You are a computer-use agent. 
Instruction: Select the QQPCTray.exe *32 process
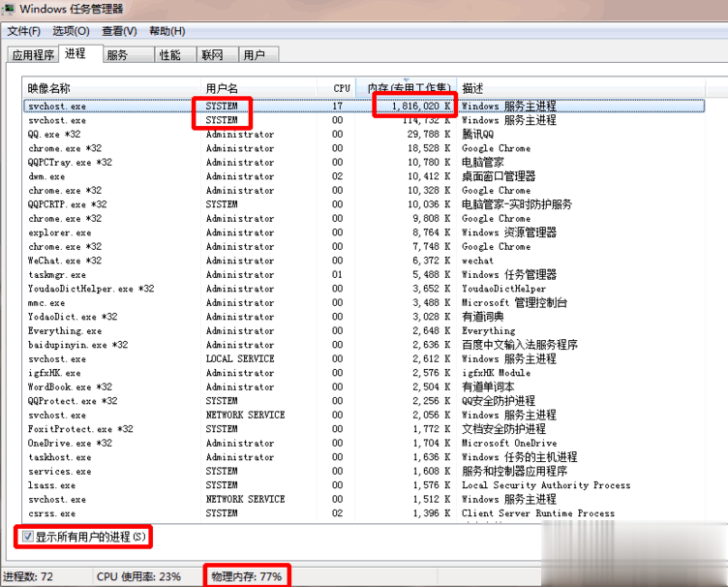click(364, 162)
